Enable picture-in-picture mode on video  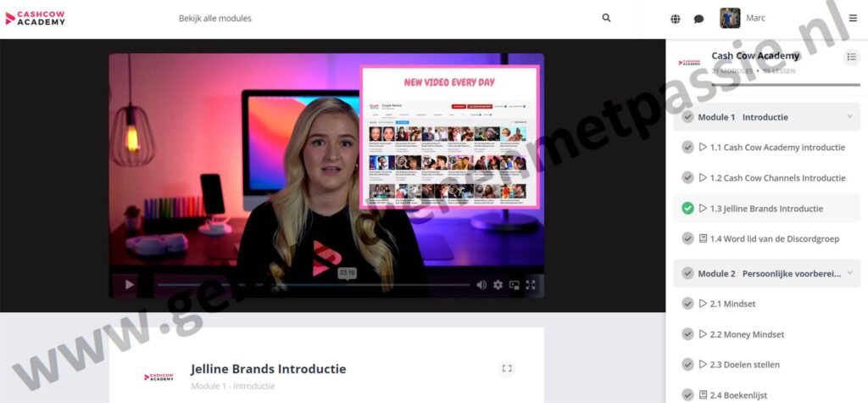[514, 285]
